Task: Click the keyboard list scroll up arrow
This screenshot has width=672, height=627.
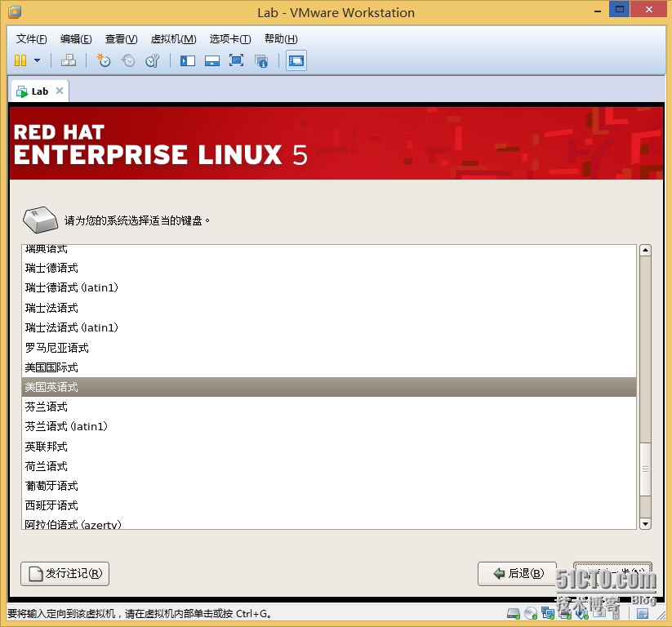Action: point(645,250)
